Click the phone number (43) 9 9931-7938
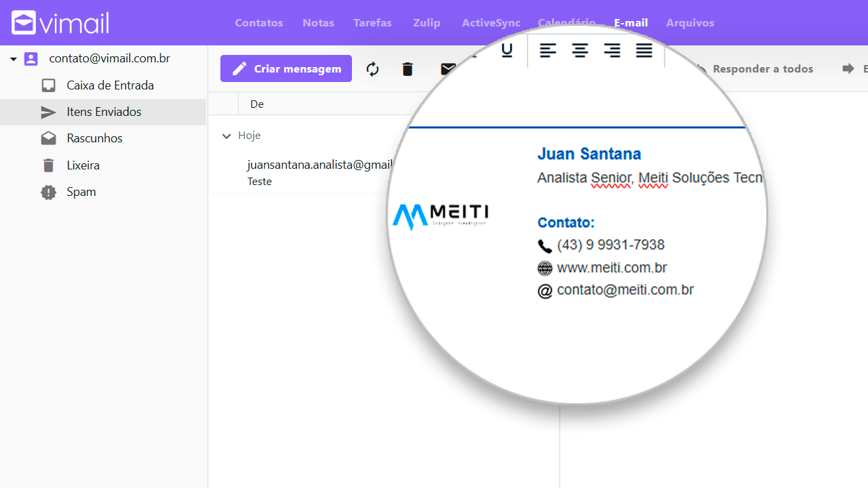This screenshot has height=488, width=868. point(610,245)
